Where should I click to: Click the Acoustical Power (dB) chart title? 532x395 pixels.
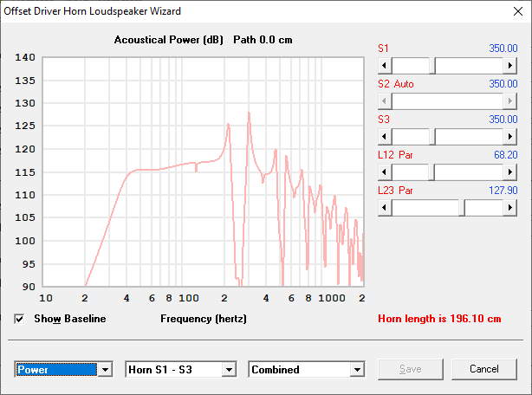point(169,40)
